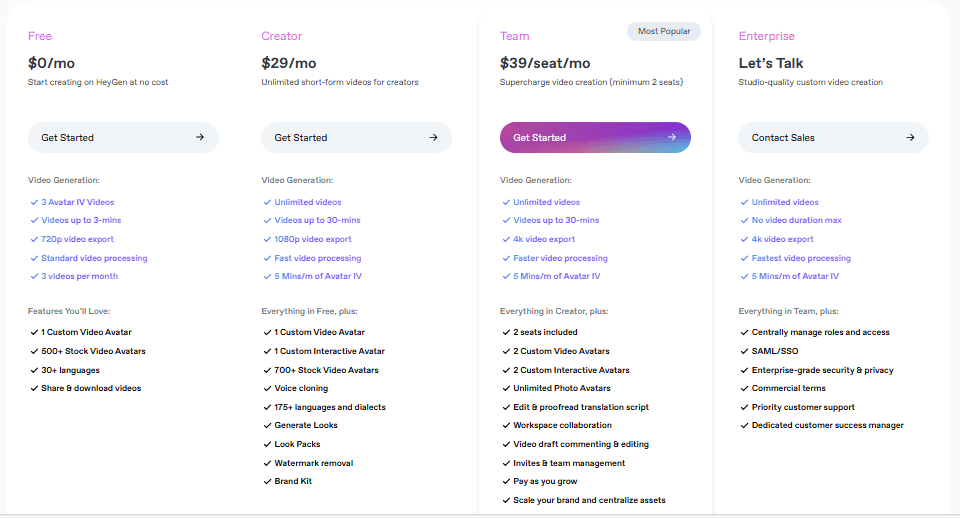This screenshot has width=960, height=518.
Task: Select the gradient Team Get Started button
Action: point(595,137)
